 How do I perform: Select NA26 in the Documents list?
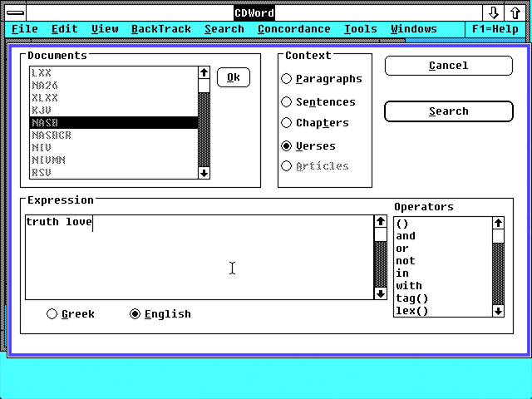(114, 85)
